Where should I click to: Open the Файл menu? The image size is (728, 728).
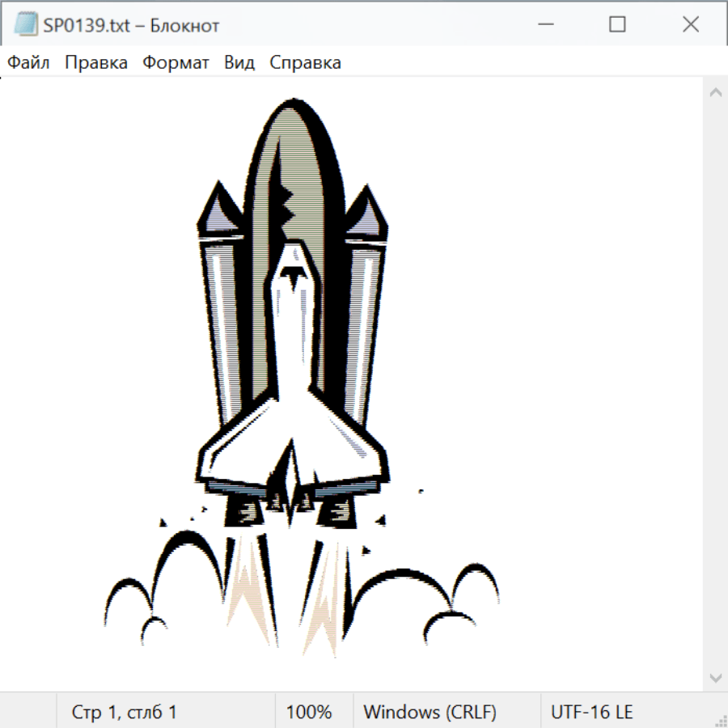pos(29,63)
